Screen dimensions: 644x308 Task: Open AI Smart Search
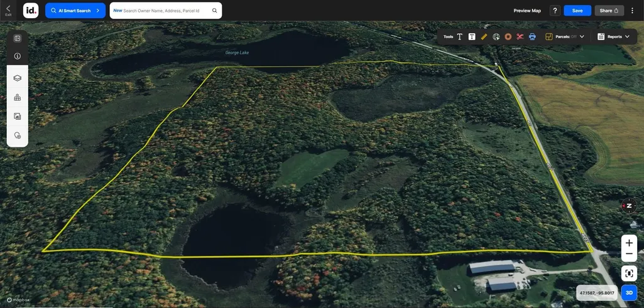pos(75,11)
